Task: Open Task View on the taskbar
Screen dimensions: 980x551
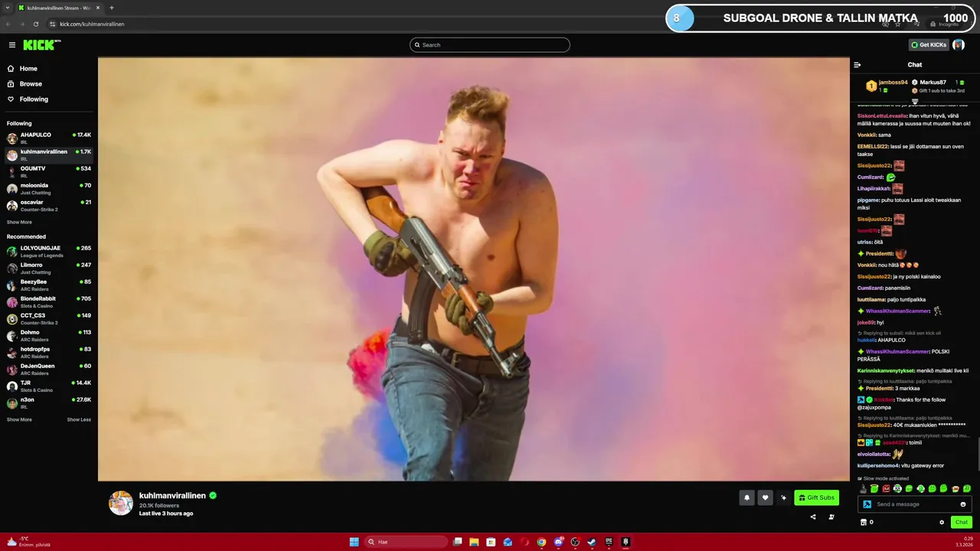Action: click(x=457, y=542)
